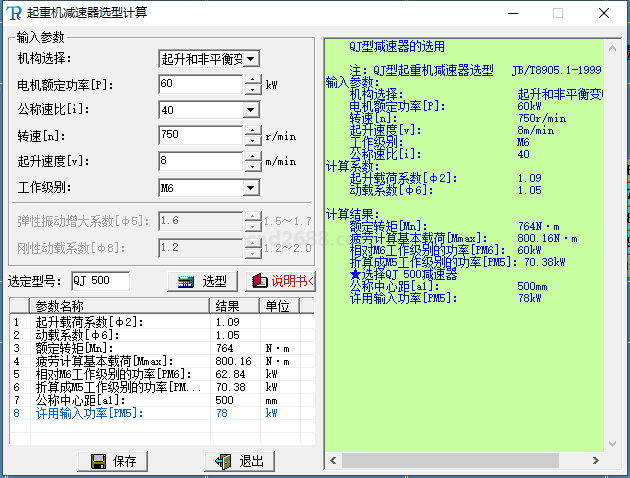630x478 pixels.
Task: Increase motor rated power with up arrow
Action: point(253,79)
